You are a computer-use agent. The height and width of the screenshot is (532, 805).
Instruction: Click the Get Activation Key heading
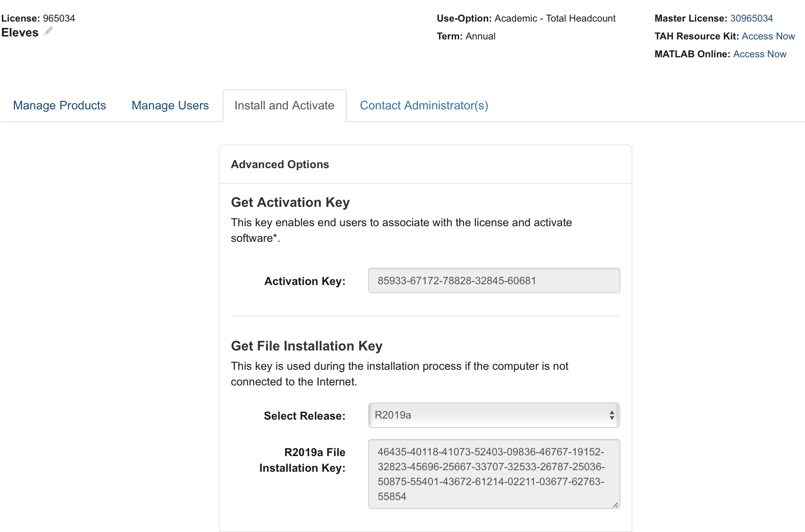point(290,202)
